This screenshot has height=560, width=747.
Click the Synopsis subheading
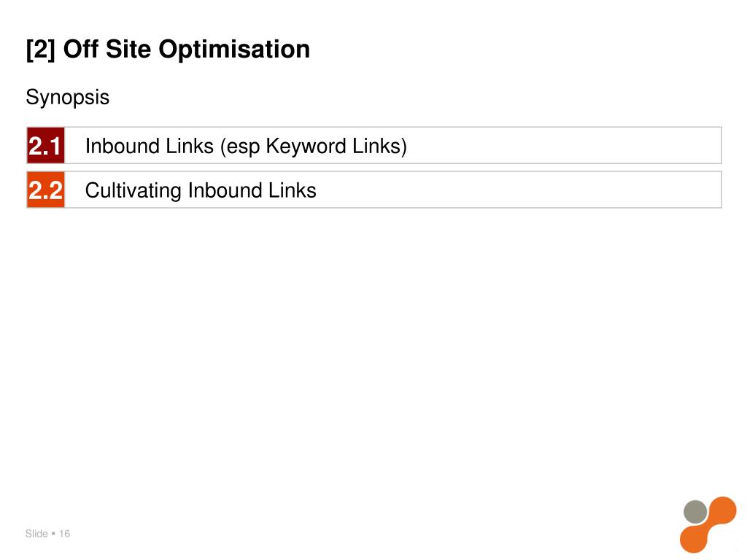(68, 98)
